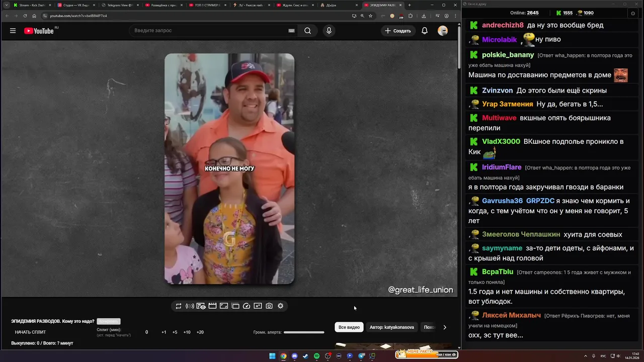The image size is (644, 362).
Task: Open browser downloads arrow icon
Action: coord(424,16)
